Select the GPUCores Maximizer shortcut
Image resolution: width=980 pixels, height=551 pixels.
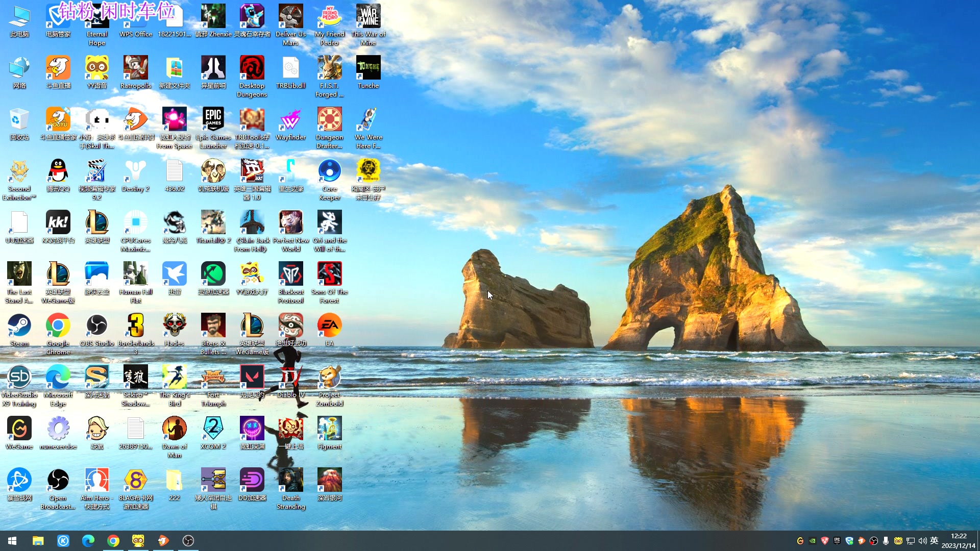tap(136, 231)
